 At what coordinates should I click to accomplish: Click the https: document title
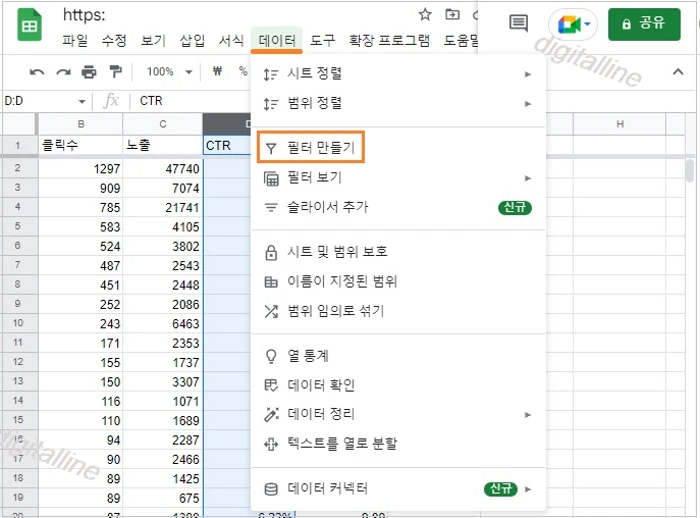84,15
